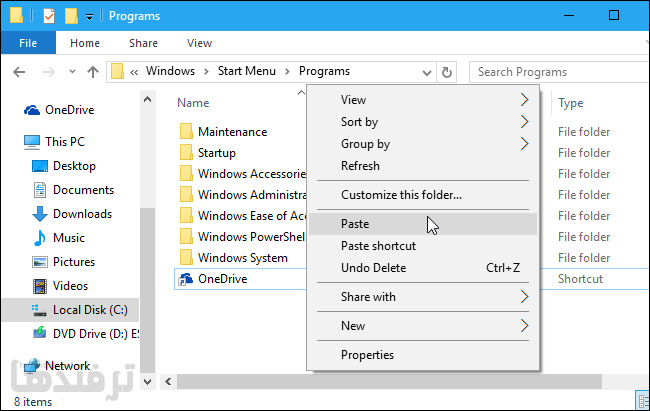Image resolution: width=650 pixels, height=411 pixels.
Task: Expand the Group by submenu
Action: pos(423,144)
